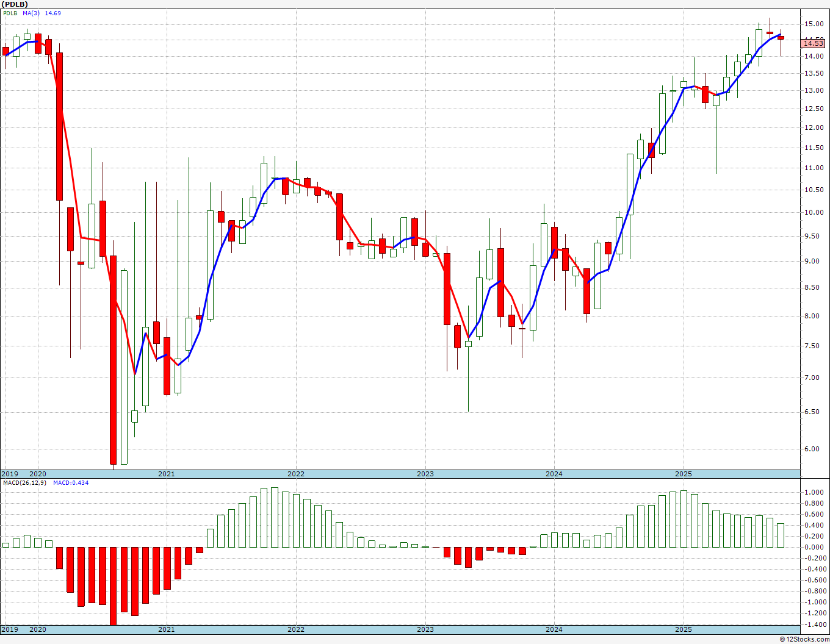Click the 15.00 price axis label
Viewport: 830px width, 644px height.
(x=814, y=24)
